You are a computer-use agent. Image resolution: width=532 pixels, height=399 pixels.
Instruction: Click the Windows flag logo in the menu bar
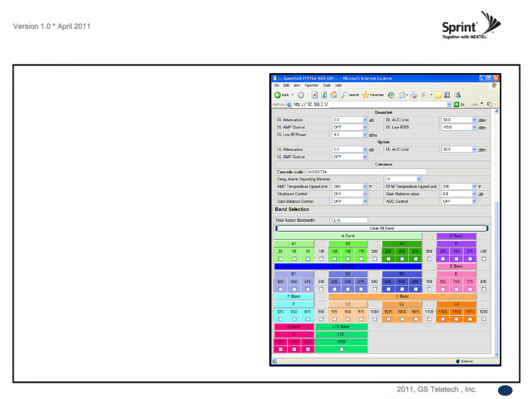494,85
